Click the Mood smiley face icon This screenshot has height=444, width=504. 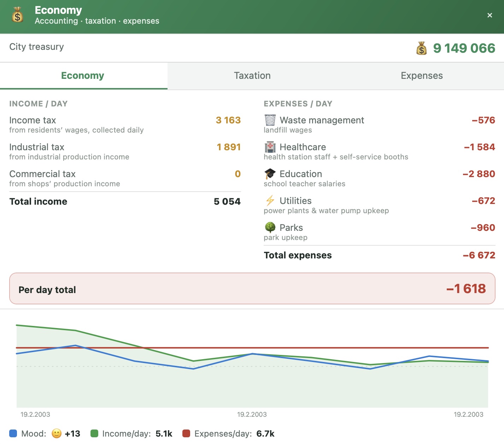[x=57, y=433]
